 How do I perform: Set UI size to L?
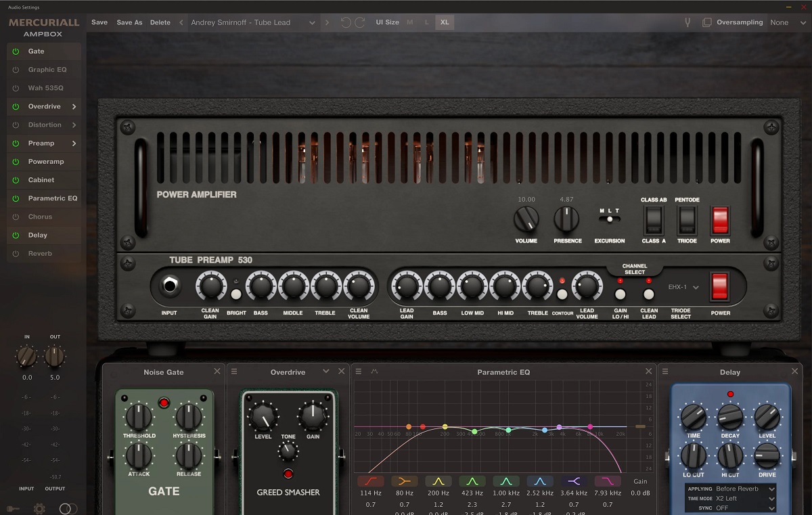tap(427, 22)
